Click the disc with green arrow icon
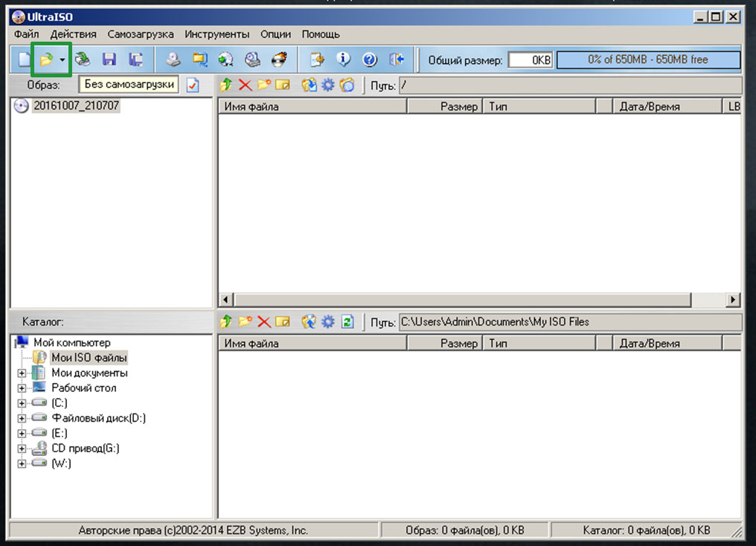The image size is (756, 546). click(x=225, y=60)
